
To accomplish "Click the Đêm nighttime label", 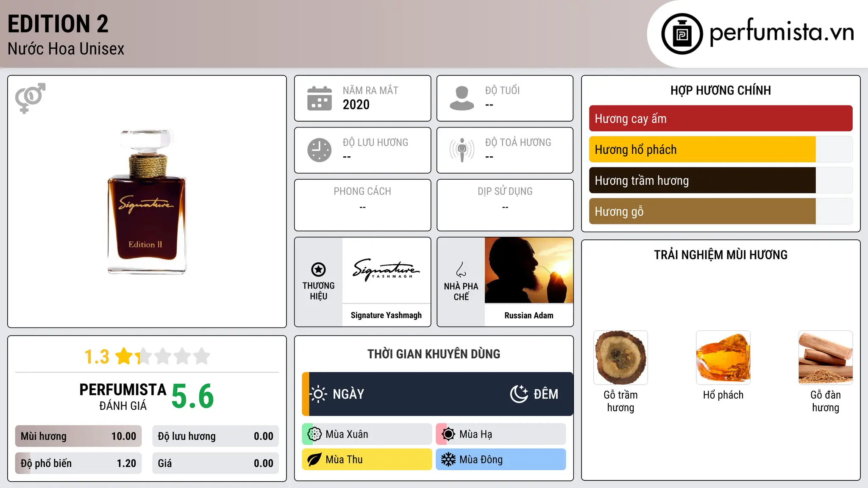I will pos(546,394).
